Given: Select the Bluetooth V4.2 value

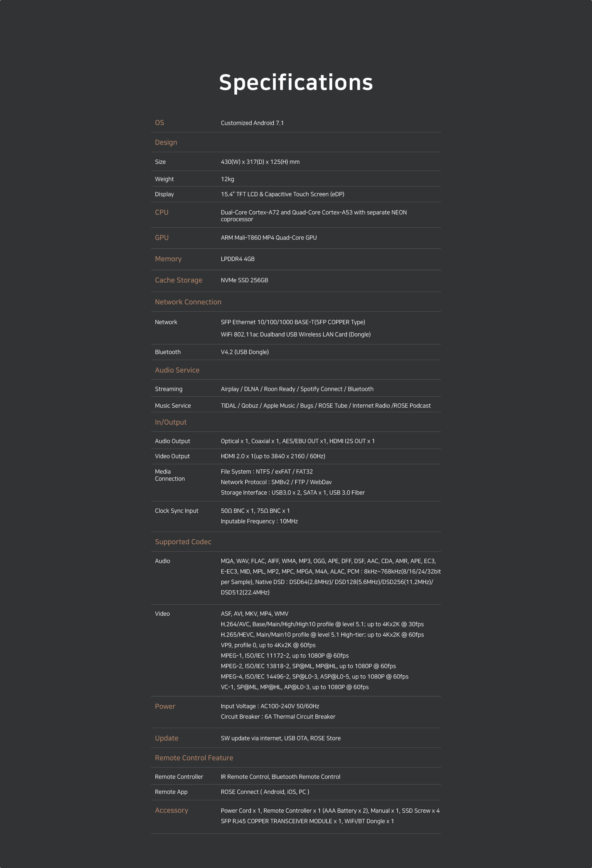Looking at the screenshot, I should (245, 352).
